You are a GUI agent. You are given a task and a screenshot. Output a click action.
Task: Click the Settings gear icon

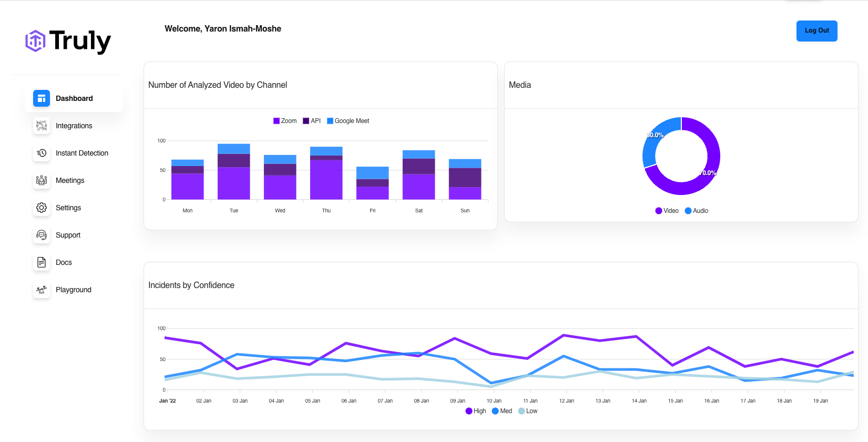pyautogui.click(x=42, y=208)
